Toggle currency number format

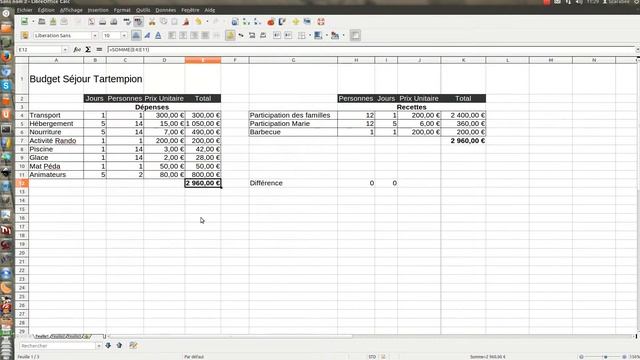click(x=230, y=36)
